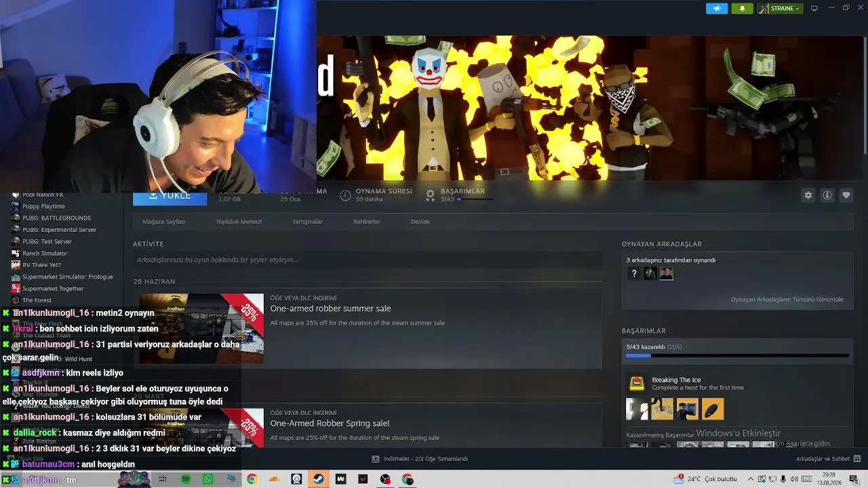
Task: Select RV There Yet? in library
Action: [41, 265]
